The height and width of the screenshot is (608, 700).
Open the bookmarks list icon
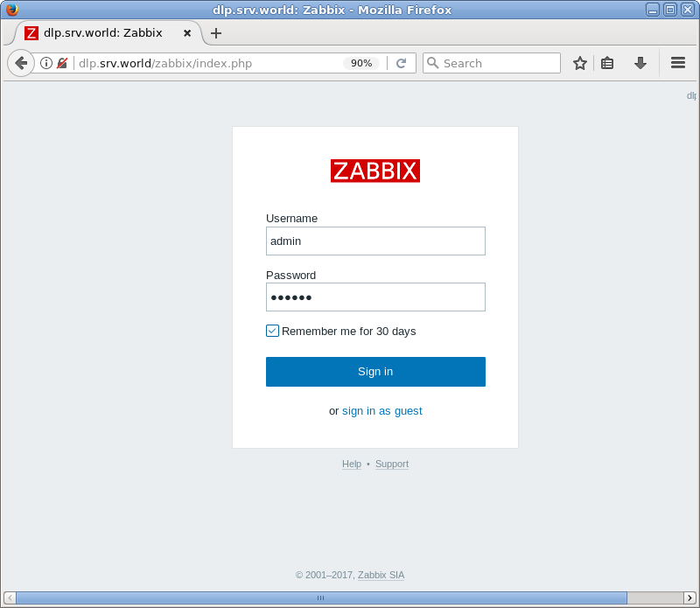[x=607, y=63]
